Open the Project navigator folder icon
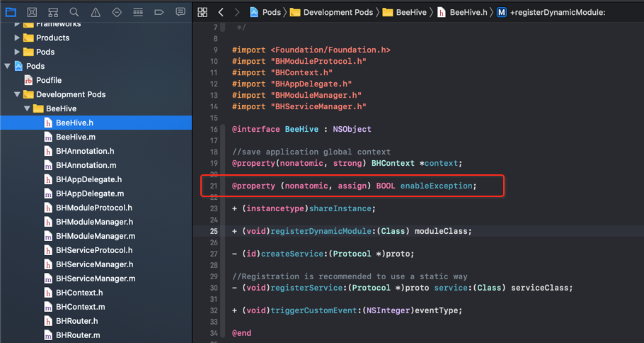This screenshot has height=343, width=644. tap(11, 12)
